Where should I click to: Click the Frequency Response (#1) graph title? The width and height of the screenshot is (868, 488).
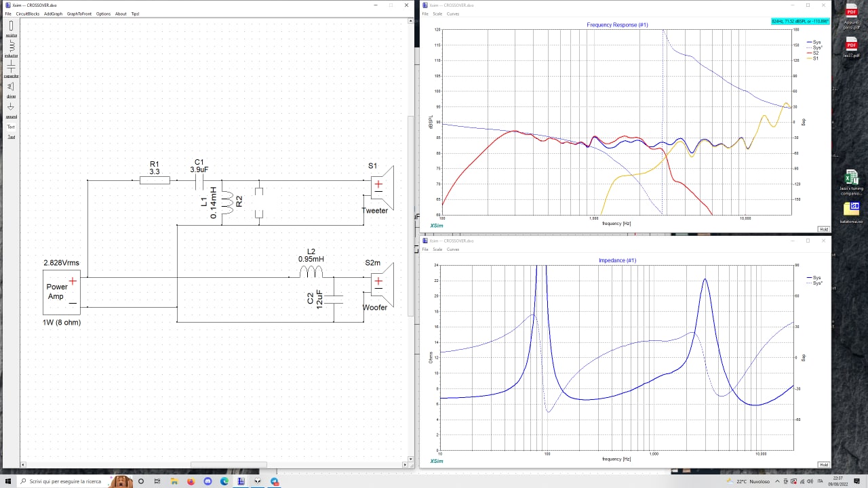pos(617,25)
